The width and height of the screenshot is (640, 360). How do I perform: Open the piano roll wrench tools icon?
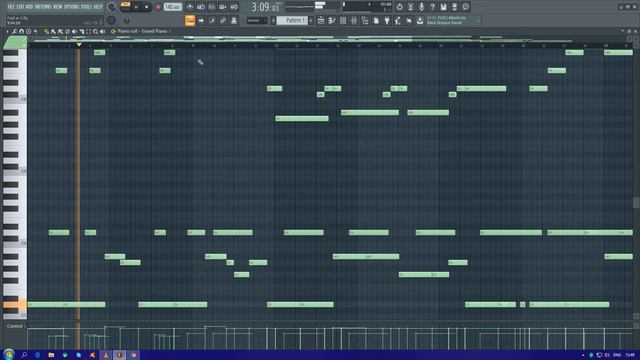click(14, 31)
